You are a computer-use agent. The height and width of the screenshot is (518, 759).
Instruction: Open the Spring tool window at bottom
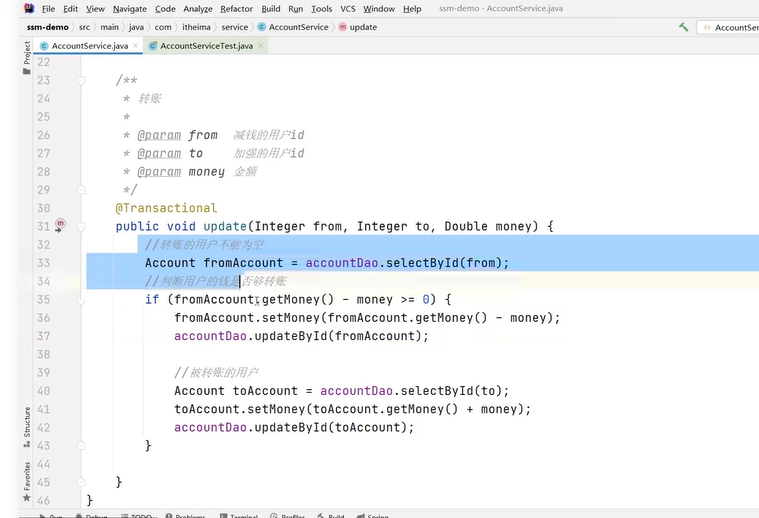click(373, 516)
